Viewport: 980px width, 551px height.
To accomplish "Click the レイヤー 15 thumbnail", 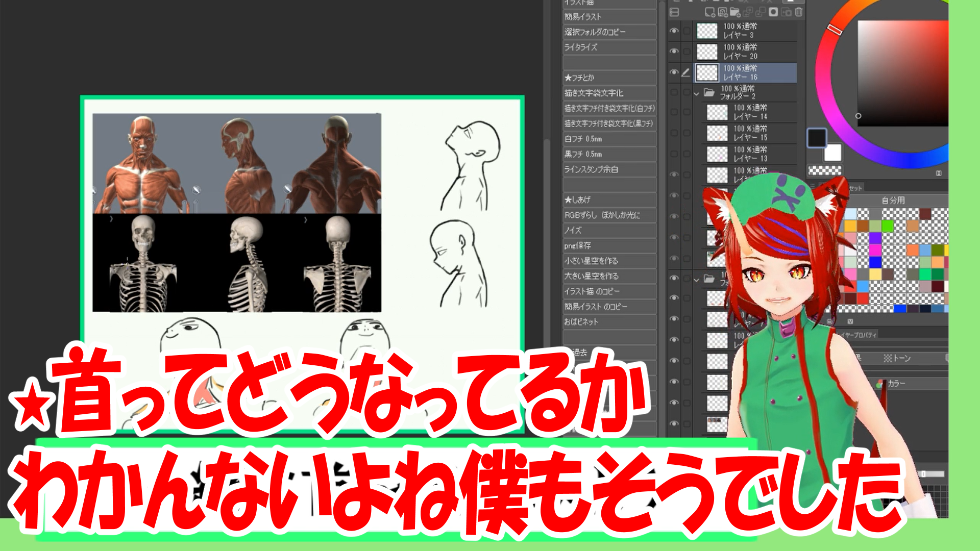I will click(717, 133).
